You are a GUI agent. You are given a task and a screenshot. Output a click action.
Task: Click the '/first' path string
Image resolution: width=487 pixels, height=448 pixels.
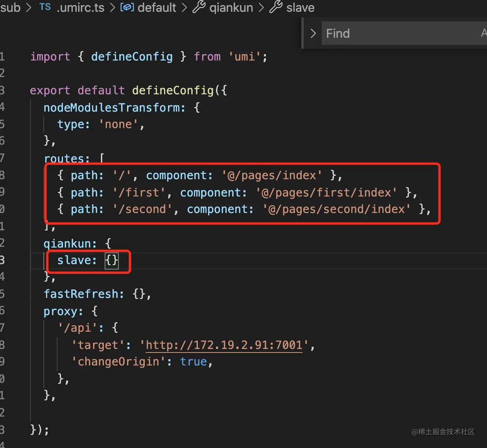139,193
